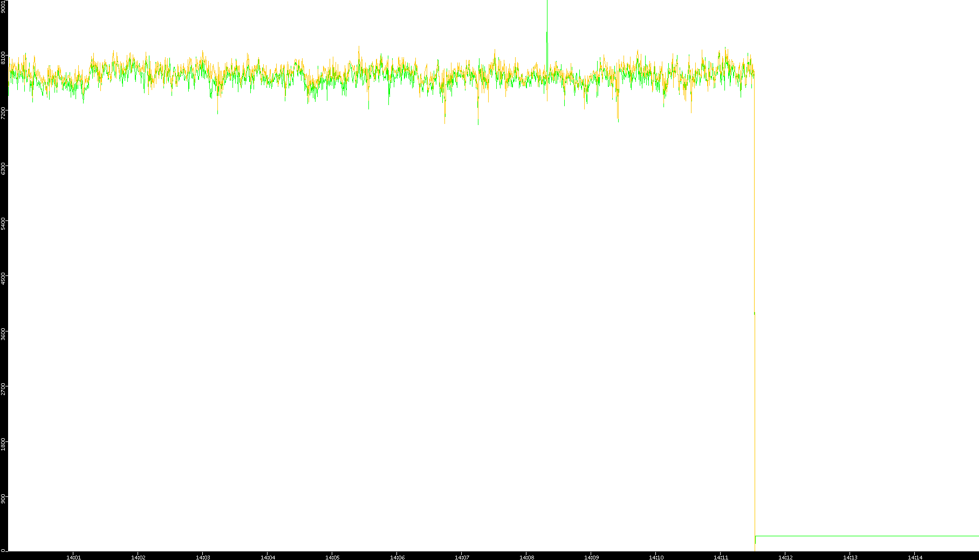Select the 14:12 time axis marker
979x560 pixels.
785,557
